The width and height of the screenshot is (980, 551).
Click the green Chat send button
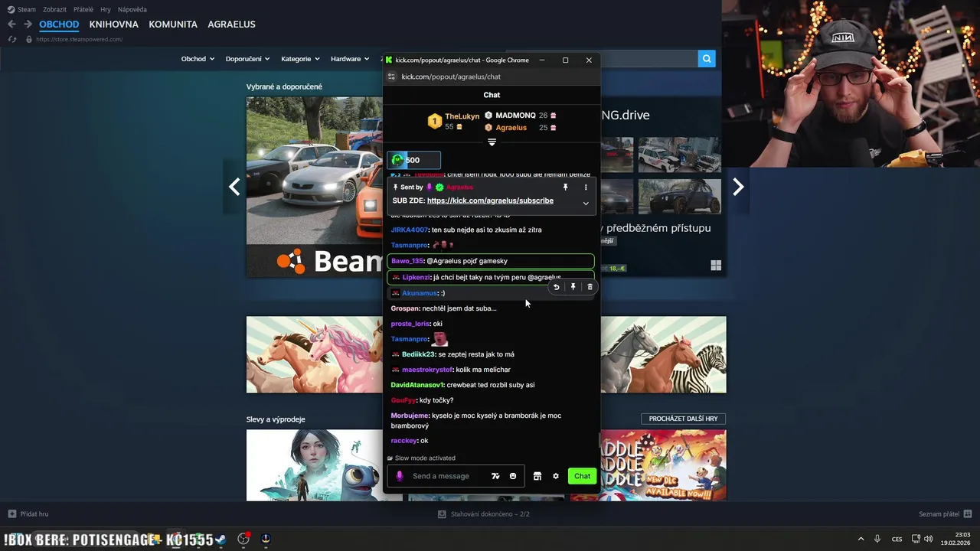click(x=582, y=476)
